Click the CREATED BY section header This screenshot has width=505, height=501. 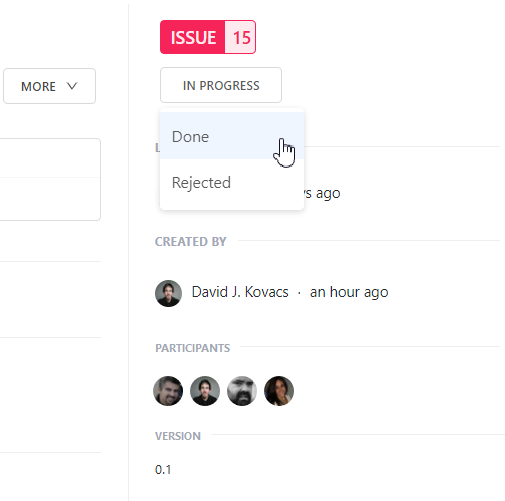pos(191,241)
